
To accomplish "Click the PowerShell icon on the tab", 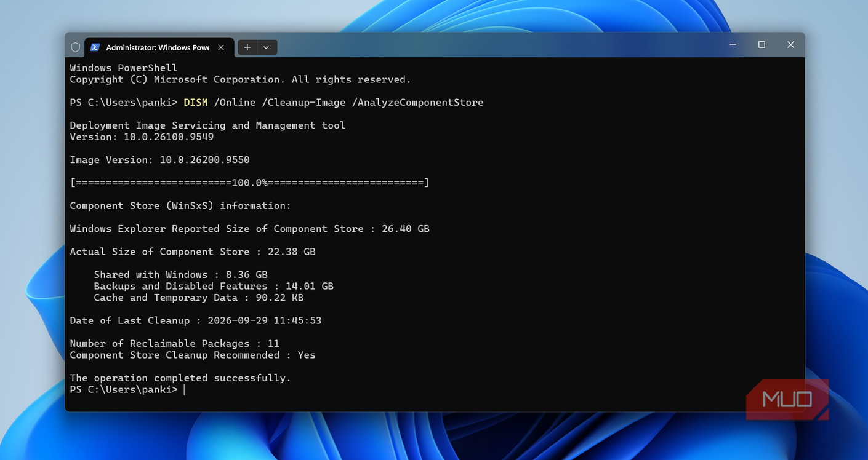I will click(x=95, y=47).
